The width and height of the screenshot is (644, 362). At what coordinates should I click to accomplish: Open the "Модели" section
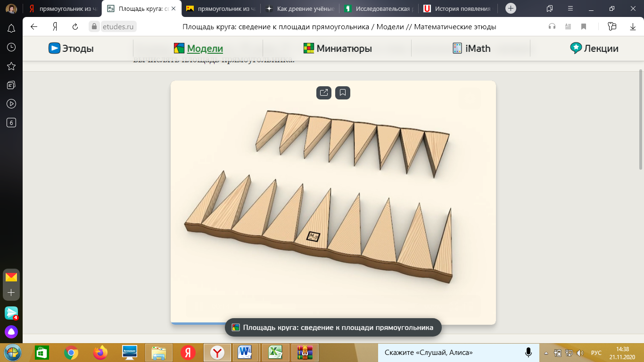tap(198, 48)
